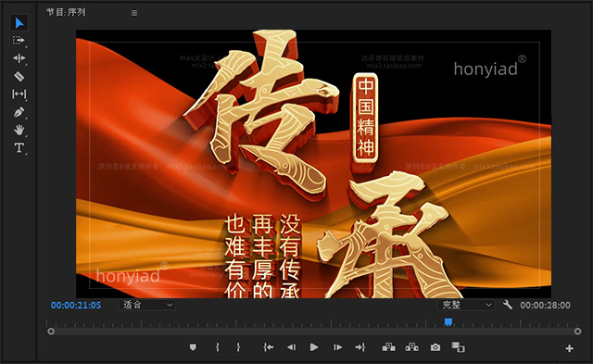The height and width of the screenshot is (364, 593).
Task: Click the right zoom scroll bar handle
Action: click(577, 332)
